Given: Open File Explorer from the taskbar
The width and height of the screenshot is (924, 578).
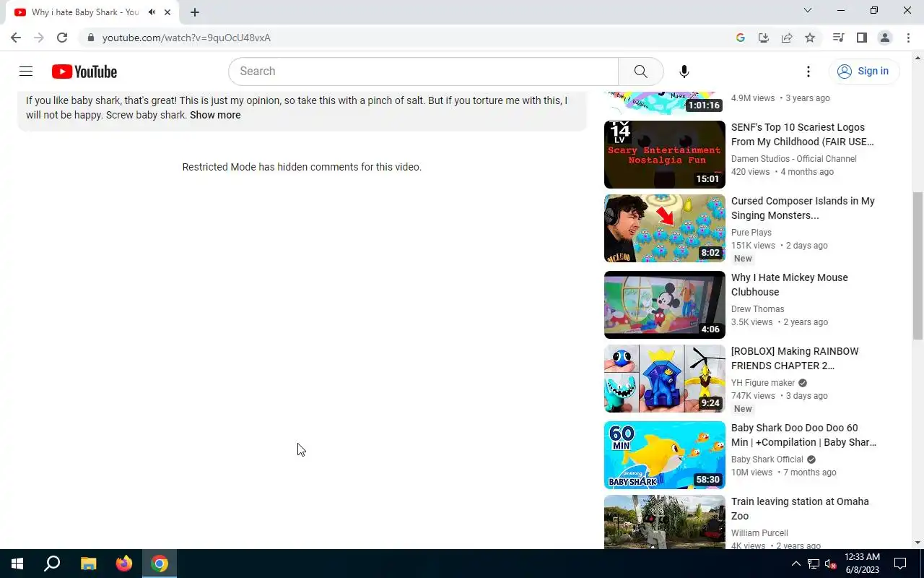Looking at the screenshot, I should coord(88,564).
